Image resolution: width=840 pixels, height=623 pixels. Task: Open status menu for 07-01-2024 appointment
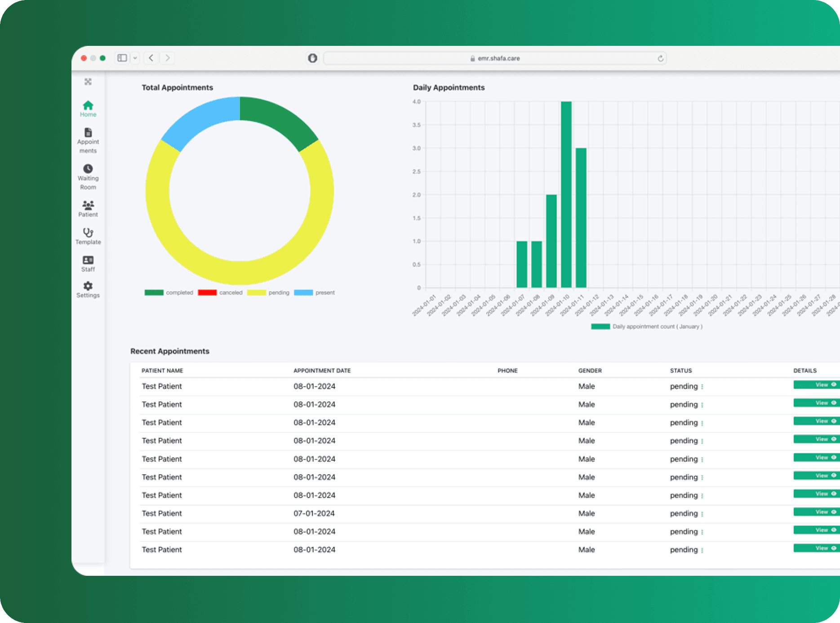pyautogui.click(x=702, y=514)
